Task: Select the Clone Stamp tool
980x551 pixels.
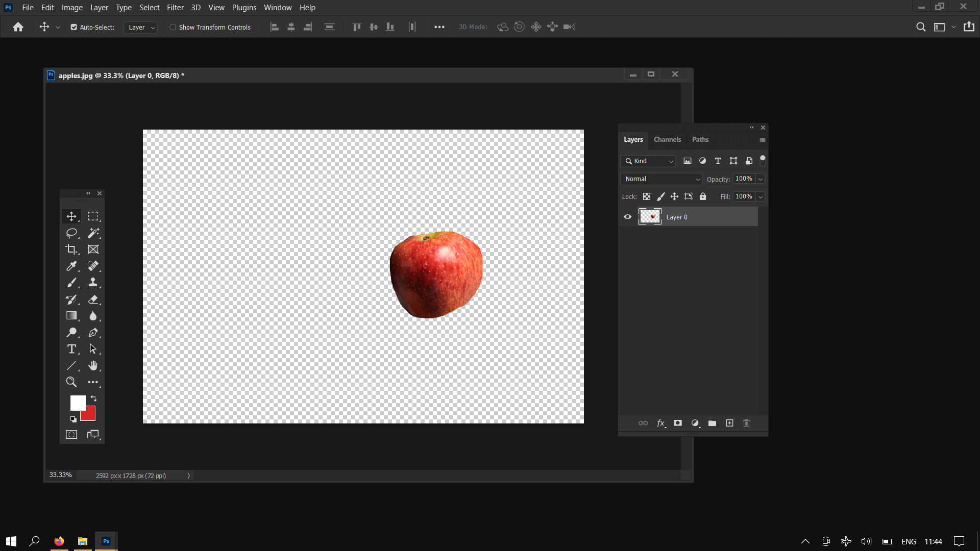Action: (x=93, y=283)
